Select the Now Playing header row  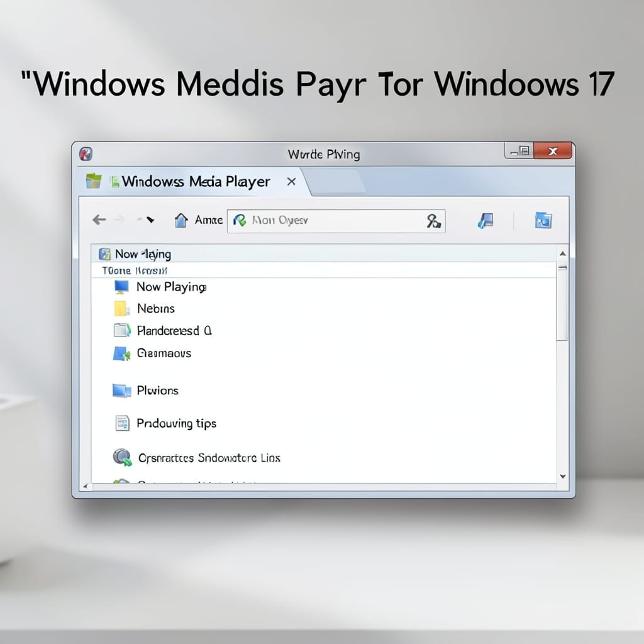coord(323,254)
